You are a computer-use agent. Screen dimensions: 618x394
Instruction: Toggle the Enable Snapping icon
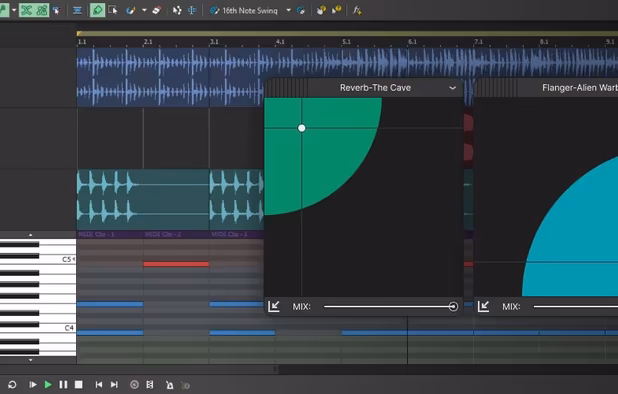(x=26, y=10)
